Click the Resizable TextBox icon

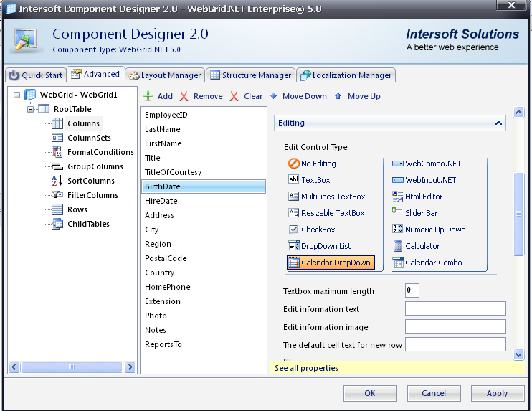point(293,213)
